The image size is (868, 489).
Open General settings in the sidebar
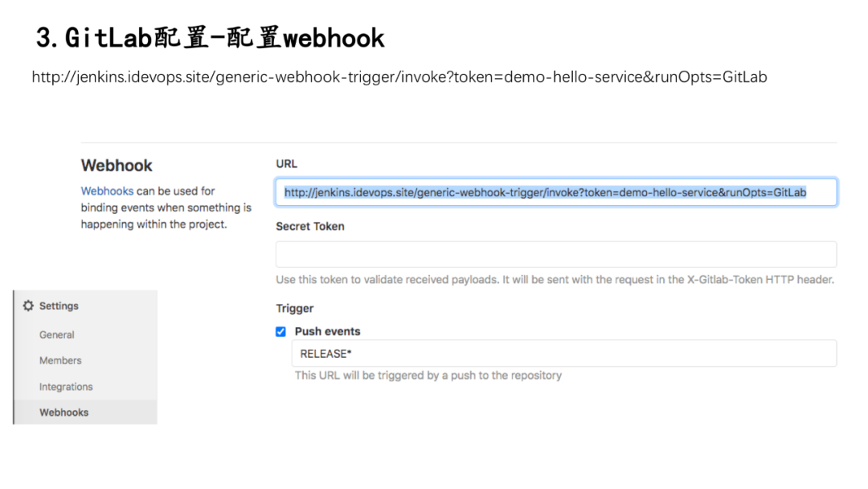57,335
